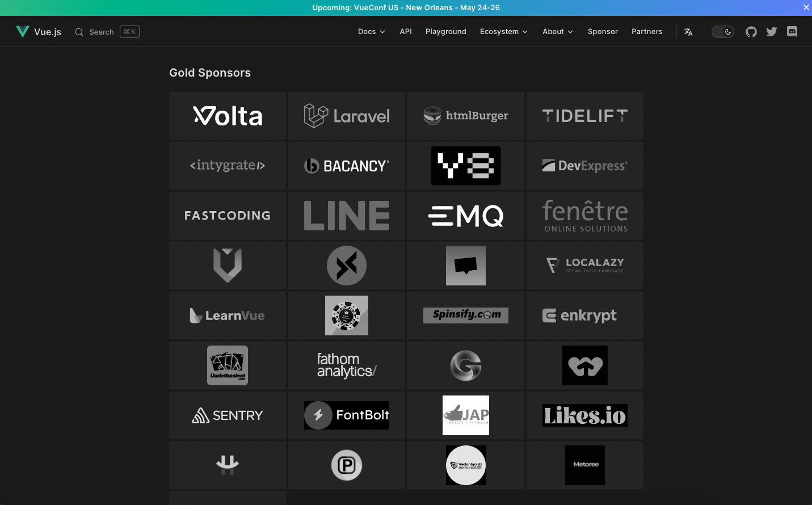Go to the Playground page

click(446, 32)
